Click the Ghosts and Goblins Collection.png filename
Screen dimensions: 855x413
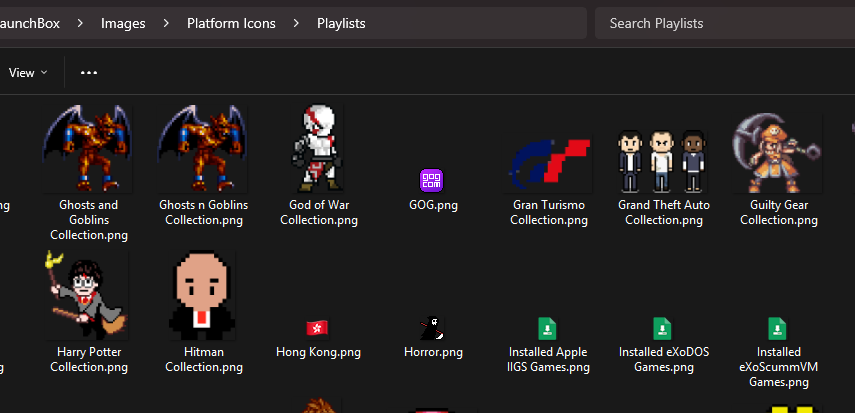89,220
